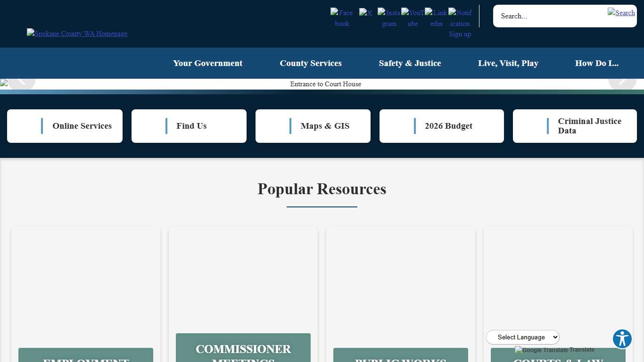Click the Spokane County WA Homepage logo
The height and width of the screenshot is (362, 644).
click(x=77, y=33)
